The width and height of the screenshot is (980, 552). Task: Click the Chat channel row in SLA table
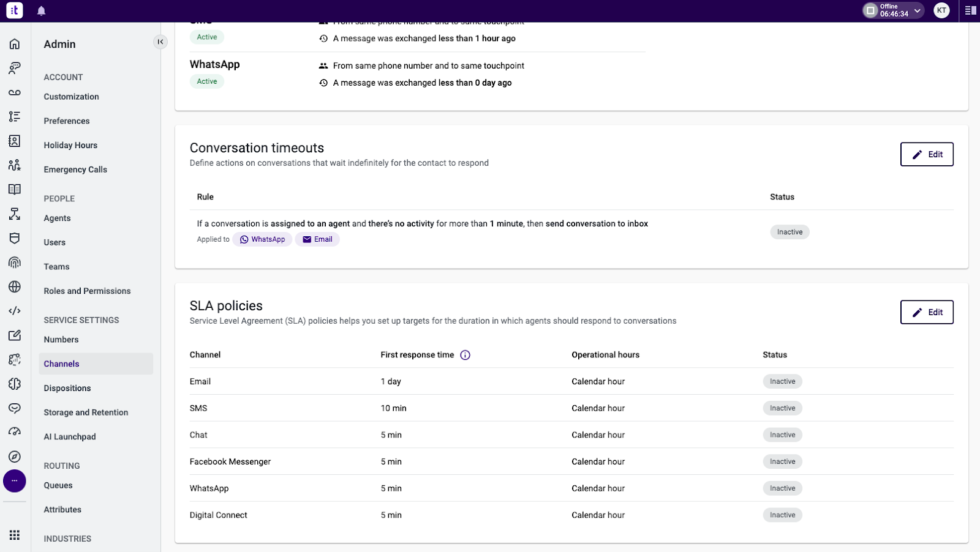(571, 435)
